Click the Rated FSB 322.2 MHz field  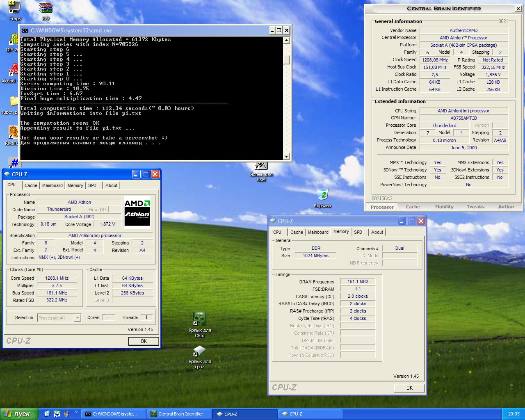pyautogui.click(x=57, y=300)
